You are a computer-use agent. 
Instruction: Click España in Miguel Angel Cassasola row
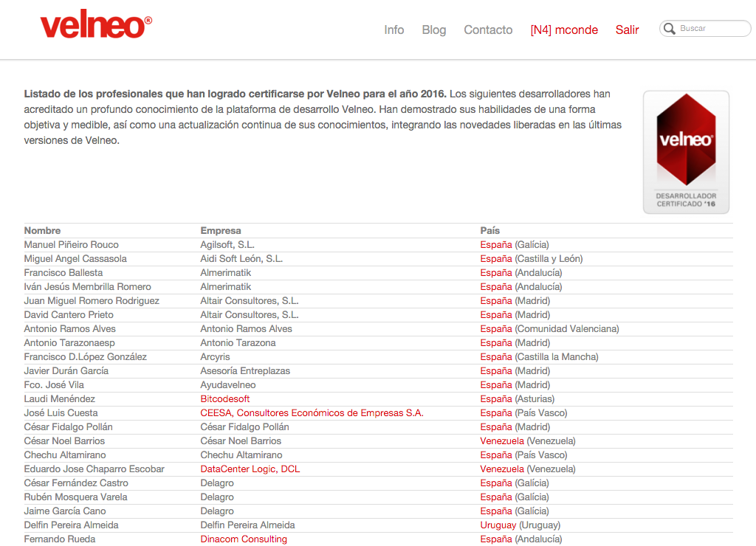coord(495,259)
